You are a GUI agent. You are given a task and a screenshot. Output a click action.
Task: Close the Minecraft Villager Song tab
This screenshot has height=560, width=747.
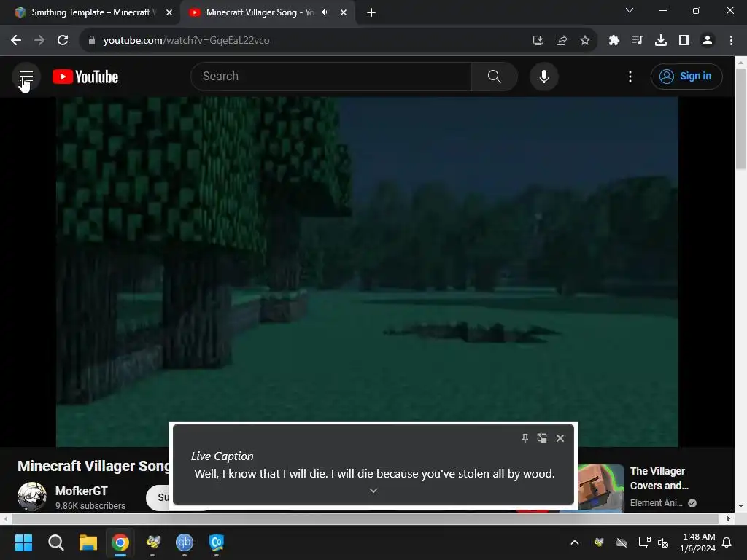click(x=344, y=12)
